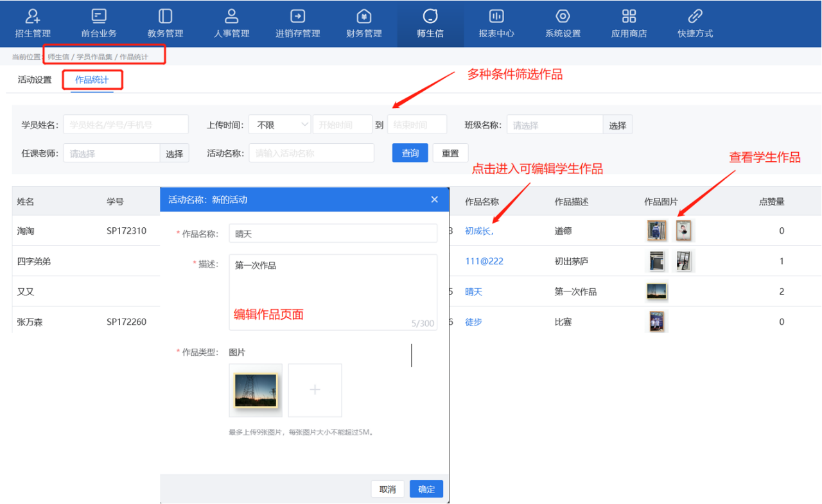Screen dimensions: 822x504
Task: Open 招生管理 in the top navigation
Action: (33, 24)
